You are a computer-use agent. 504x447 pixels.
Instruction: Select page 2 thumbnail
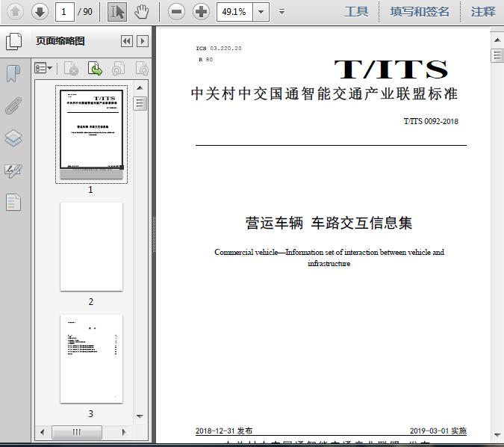[x=91, y=247]
